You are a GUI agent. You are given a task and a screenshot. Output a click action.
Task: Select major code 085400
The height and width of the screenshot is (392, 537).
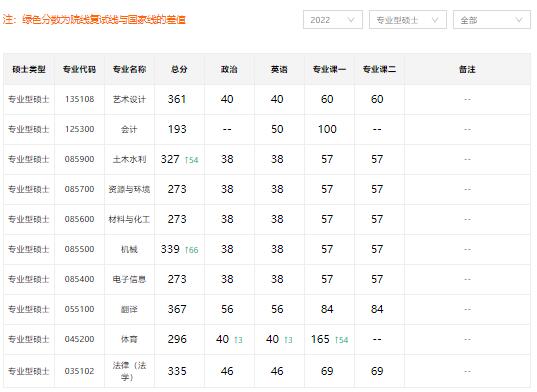(79, 279)
